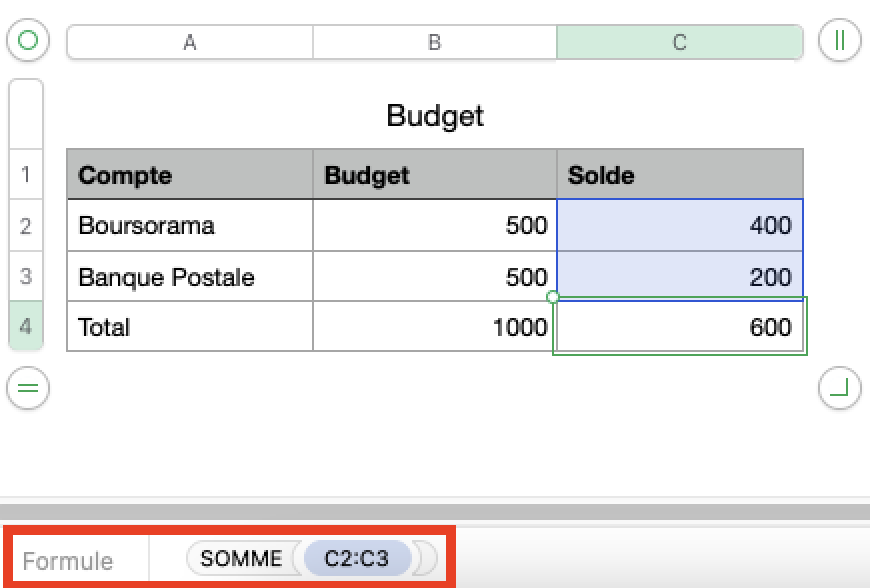Select column C header
The image size is (870, 588).
click(680, 42)
